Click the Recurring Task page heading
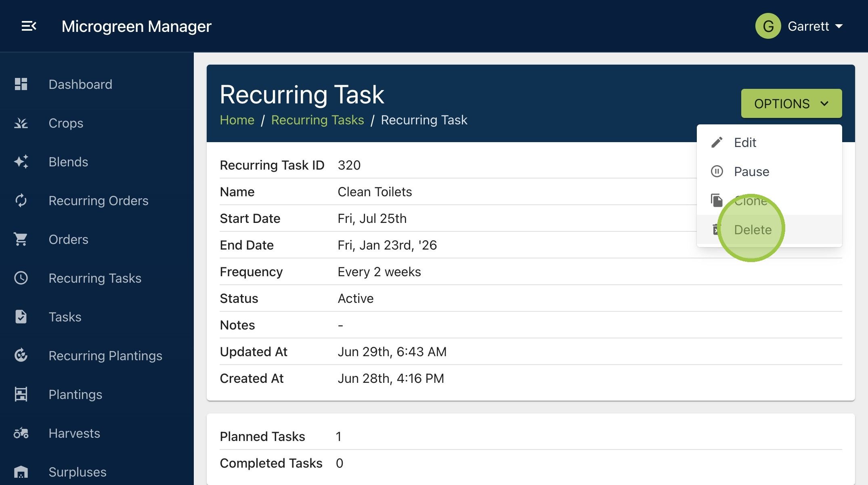Viewport: 868px width, 485px height. point(302,94)
